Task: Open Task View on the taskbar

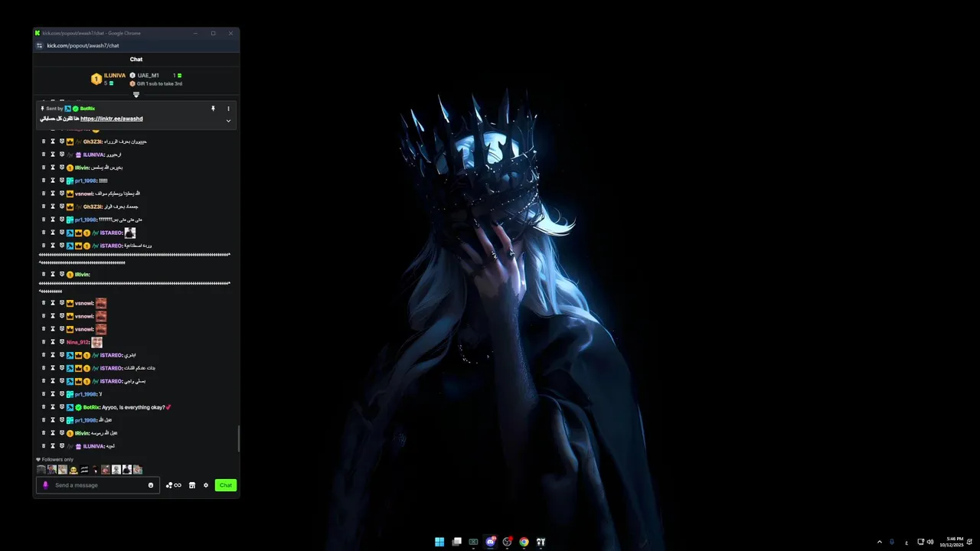Action: click(456, 542)
